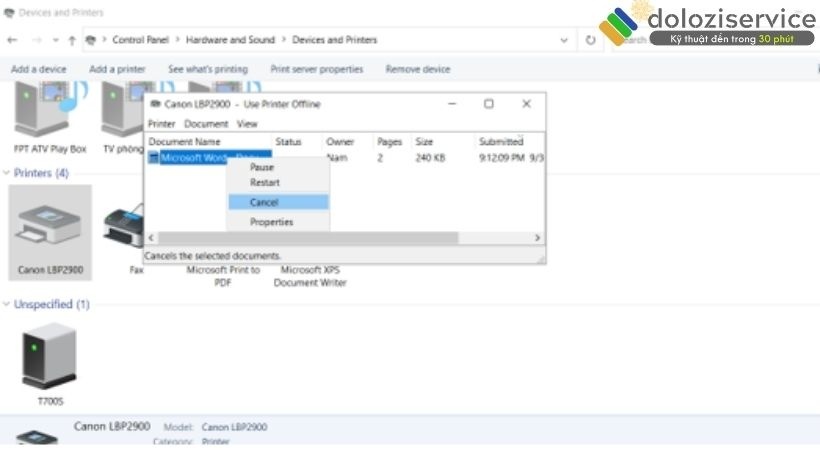Click Remove device
This screenshot has width=820, height=450.
tap(418, 69)
